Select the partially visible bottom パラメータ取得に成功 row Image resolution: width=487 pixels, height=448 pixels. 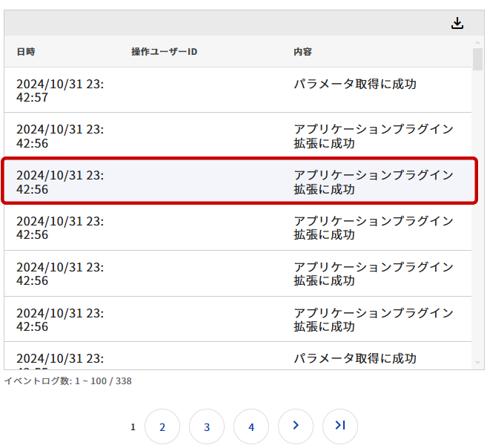pos(237,358)
